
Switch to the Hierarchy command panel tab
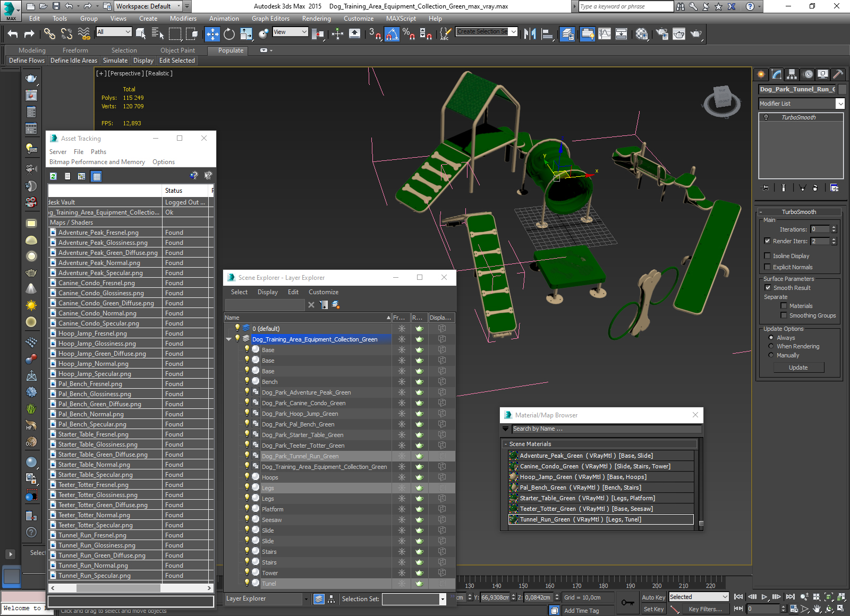tap(792, 74)
